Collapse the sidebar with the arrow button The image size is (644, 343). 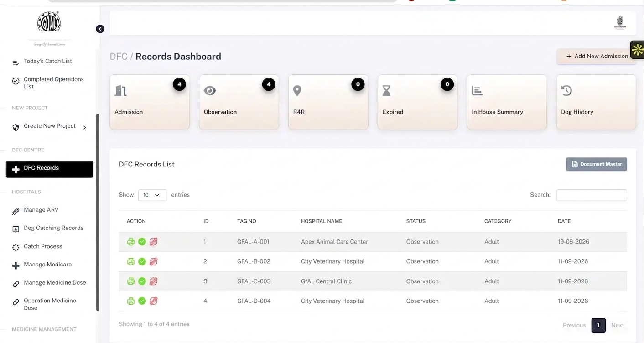(100, 29)
